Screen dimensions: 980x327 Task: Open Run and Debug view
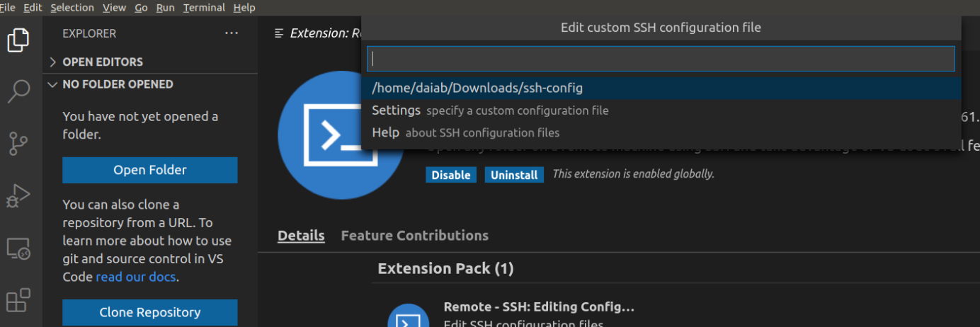tap(18, 195)
